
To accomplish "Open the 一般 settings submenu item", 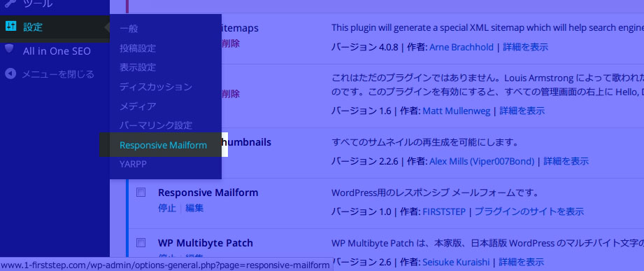I will (129, 29).
